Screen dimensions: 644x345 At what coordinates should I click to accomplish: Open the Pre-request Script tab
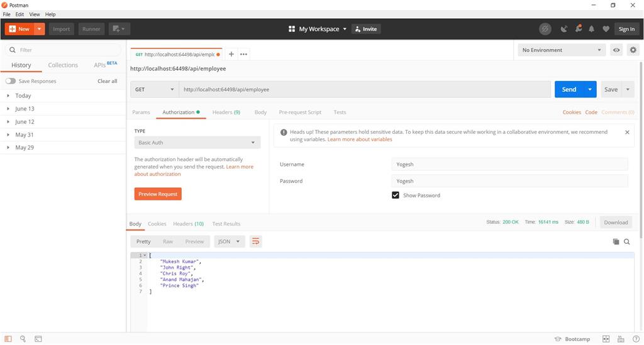pos(300,112)
